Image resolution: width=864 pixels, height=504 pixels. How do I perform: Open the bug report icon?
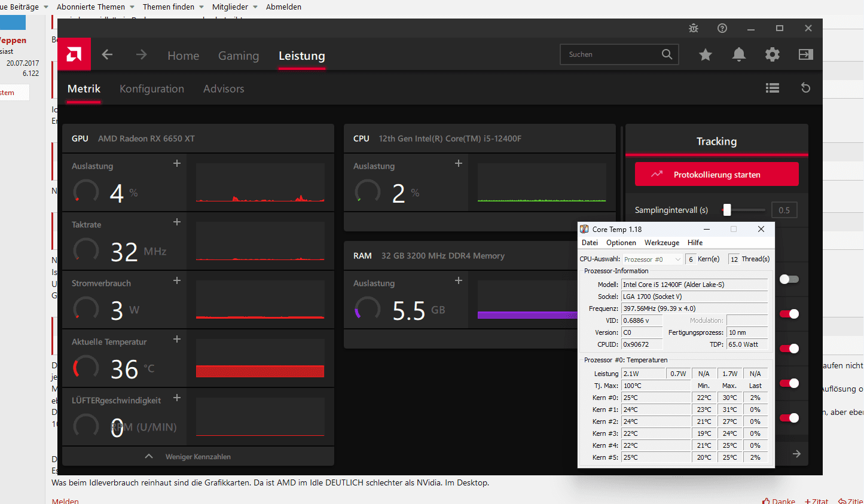tap(694, 28)
